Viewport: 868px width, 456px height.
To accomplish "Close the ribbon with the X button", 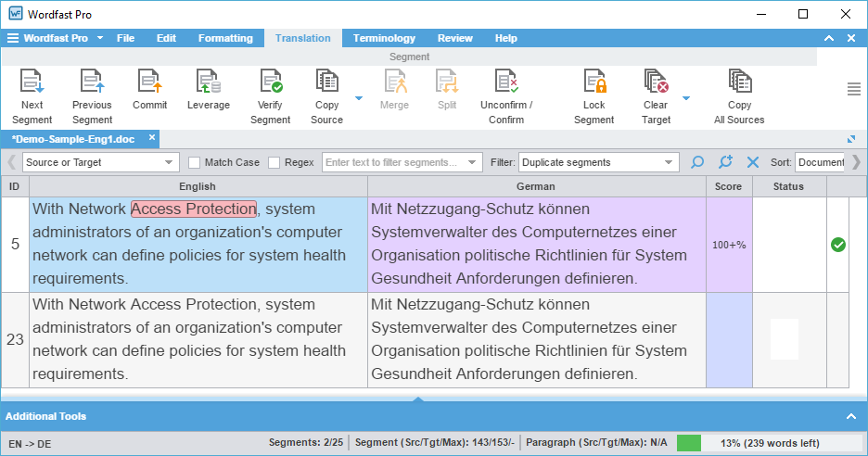I will pyautogui.click(x=851, y=38).
